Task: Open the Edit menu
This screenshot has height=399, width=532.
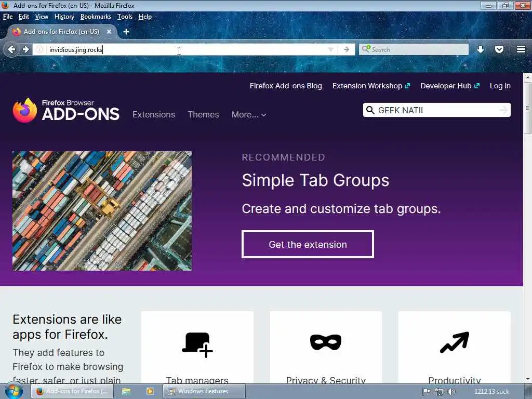Action: [24, 17]
